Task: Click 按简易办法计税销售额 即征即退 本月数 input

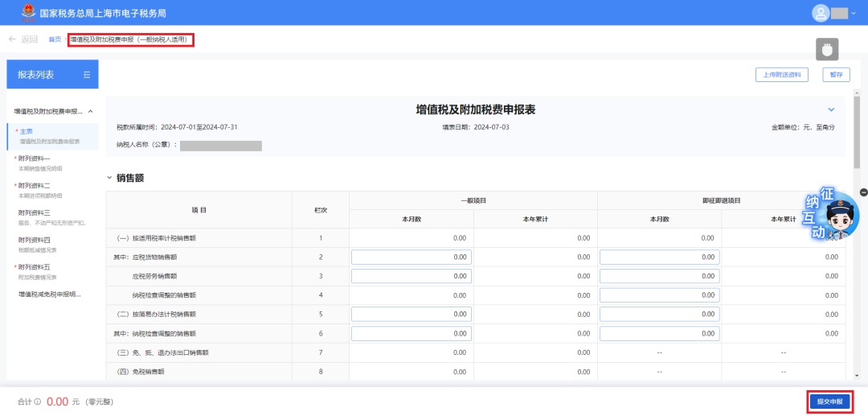Action: [659, 314]
